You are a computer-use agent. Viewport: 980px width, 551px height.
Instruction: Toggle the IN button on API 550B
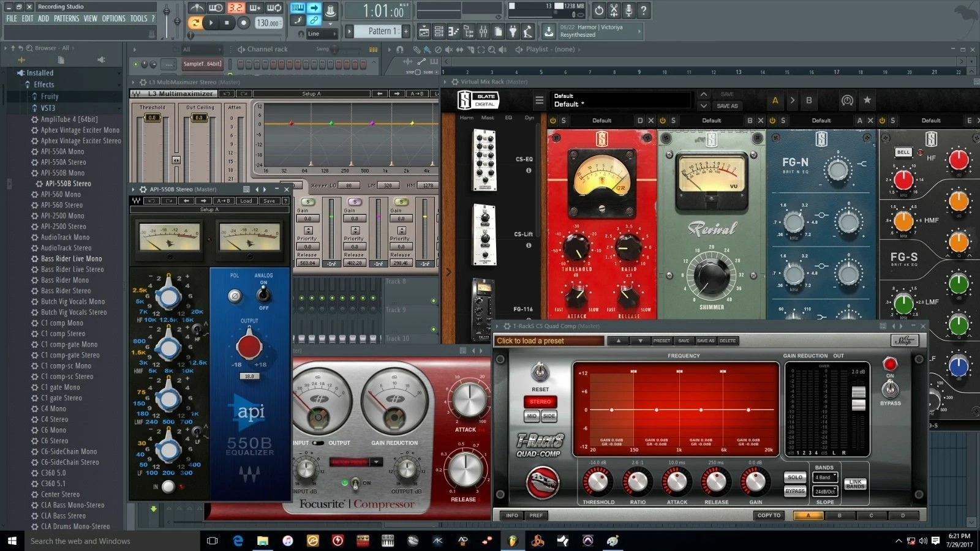168,487
